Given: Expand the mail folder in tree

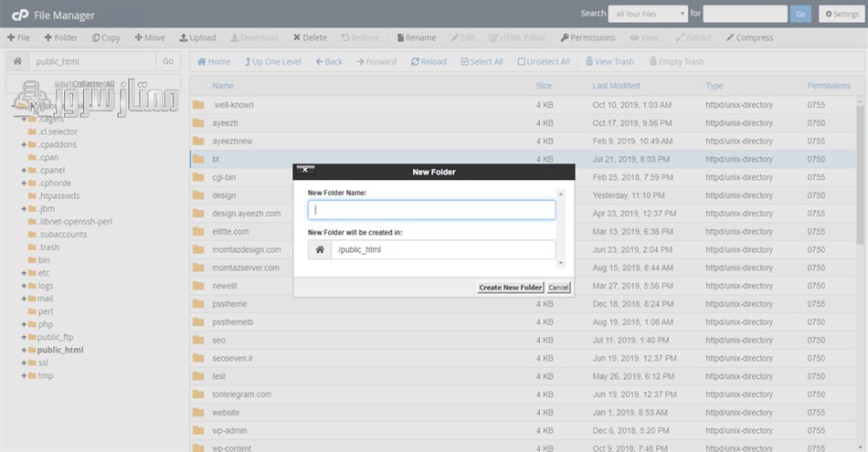Looking at the screenshot, I should click(x=24, y=299).
